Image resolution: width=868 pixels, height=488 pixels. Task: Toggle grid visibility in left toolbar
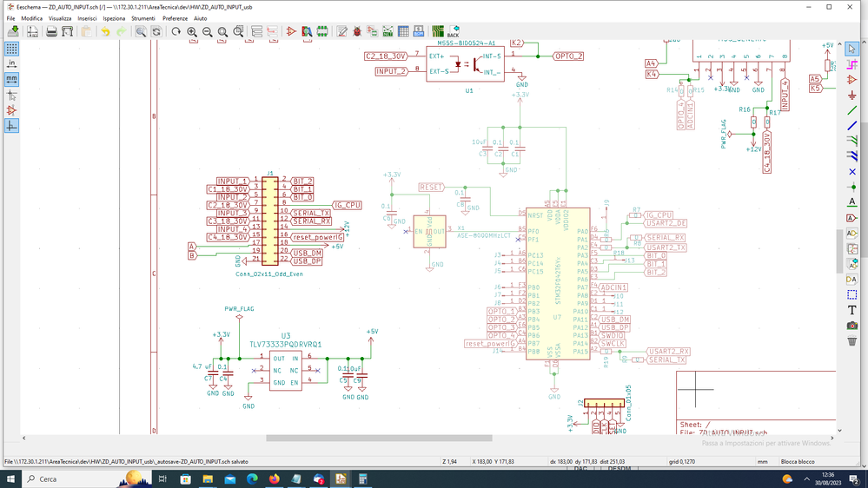coord(11,49)
